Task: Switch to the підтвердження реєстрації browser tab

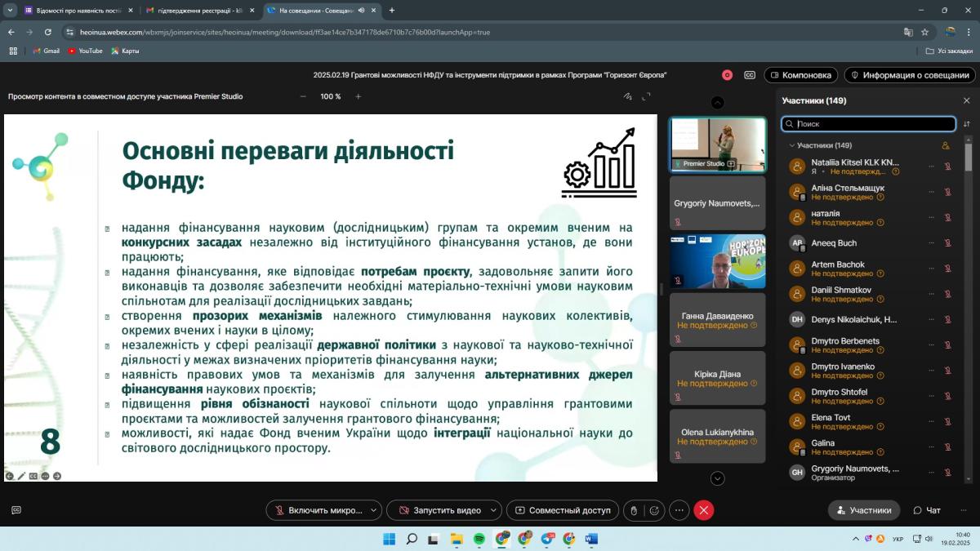Action: tap(193, 11)
